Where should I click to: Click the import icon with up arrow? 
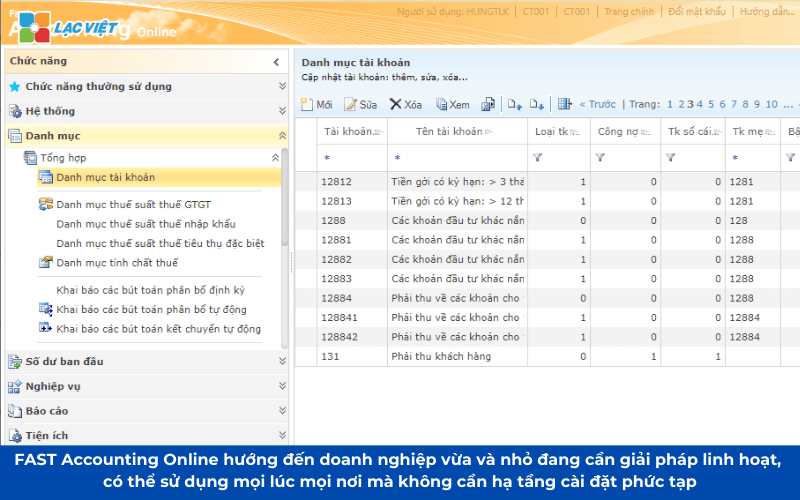click(x=514, y=104)
